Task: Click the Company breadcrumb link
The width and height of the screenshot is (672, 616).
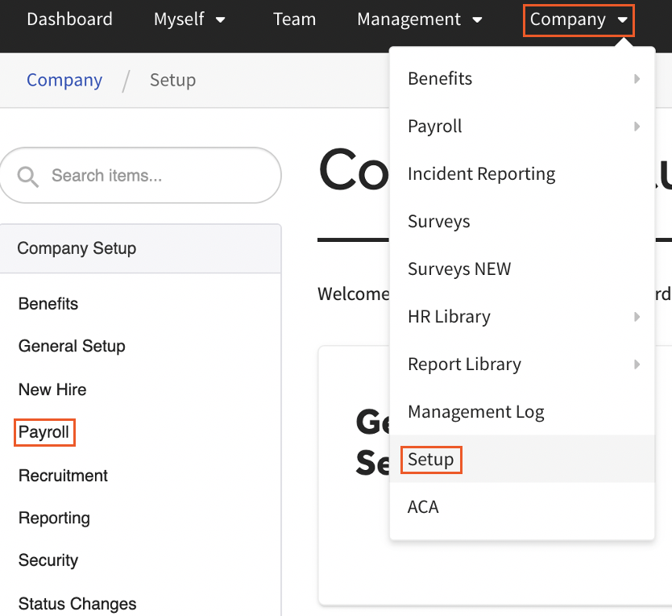Action: (x=64, y=80)
